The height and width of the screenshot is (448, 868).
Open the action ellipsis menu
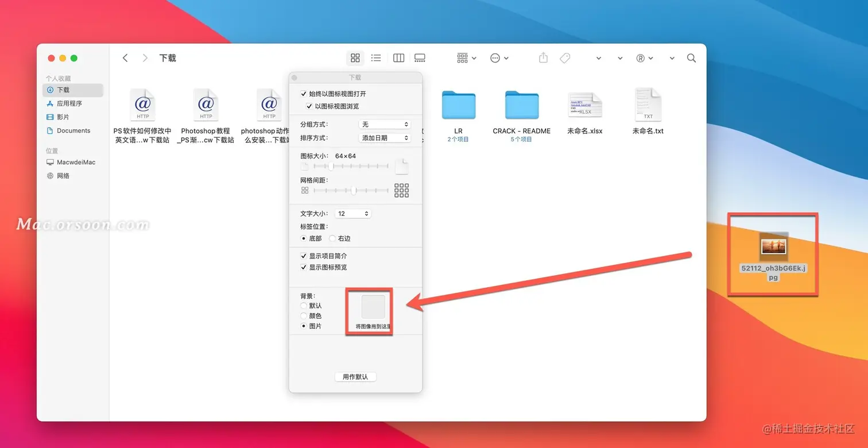pos(499,58)
